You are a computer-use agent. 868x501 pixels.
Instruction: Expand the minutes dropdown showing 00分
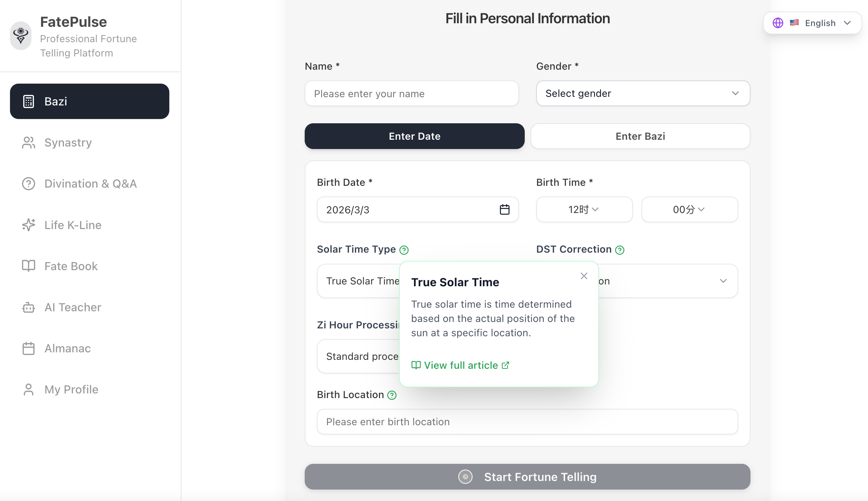click(x=689, y=209)
